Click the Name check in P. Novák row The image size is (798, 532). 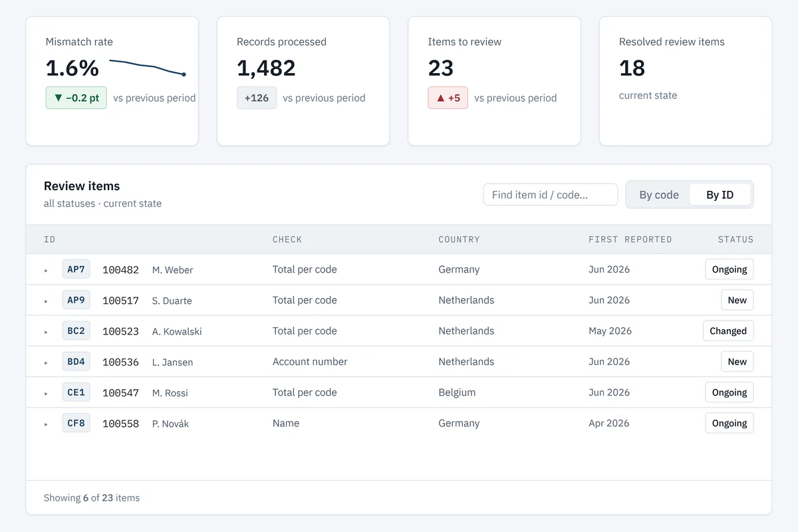coord(286,423)
